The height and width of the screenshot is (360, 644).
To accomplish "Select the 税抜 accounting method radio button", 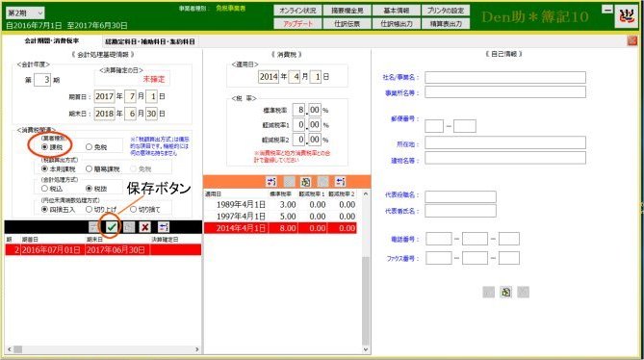I will pyautogui.click(x=89, y=188).
